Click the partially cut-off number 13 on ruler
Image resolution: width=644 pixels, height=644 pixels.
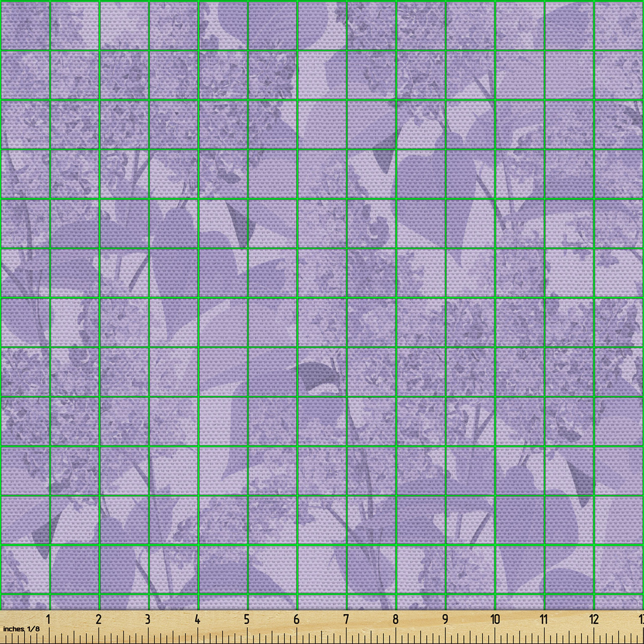[641, 619]
